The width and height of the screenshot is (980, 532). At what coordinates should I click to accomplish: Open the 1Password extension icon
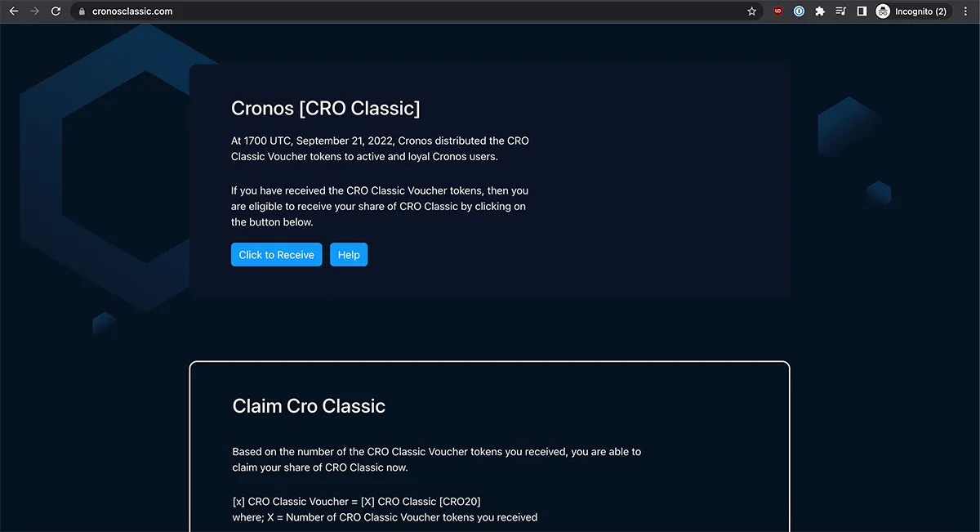(800, 11)
